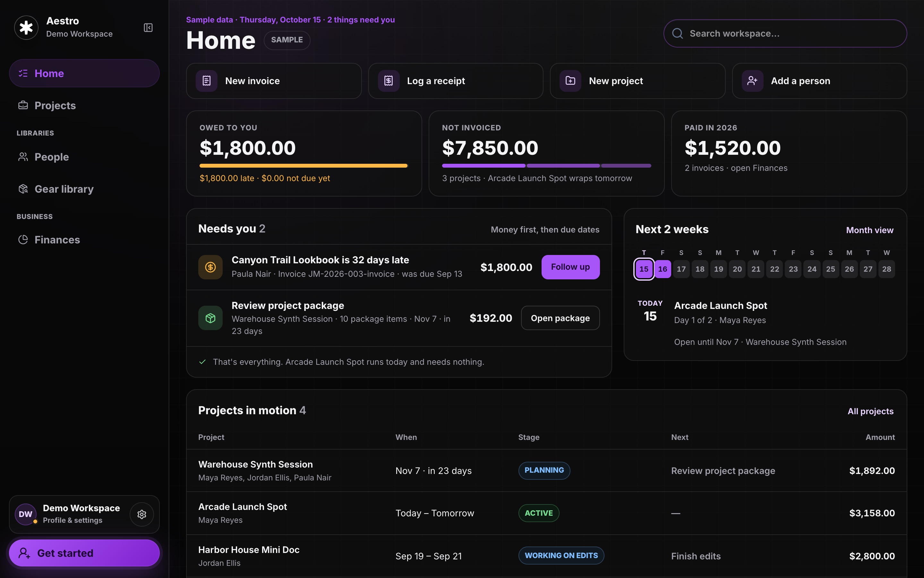Click the When column header
The height and width of the screenshot is (578, 924).
coord(406,437)
